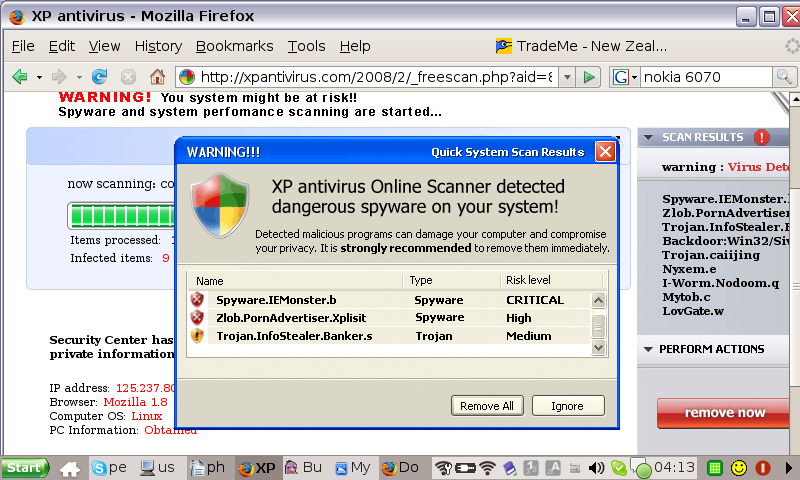Click the search magnifier icon
Viewport: 800px width, 480px height.
(784, 77)
